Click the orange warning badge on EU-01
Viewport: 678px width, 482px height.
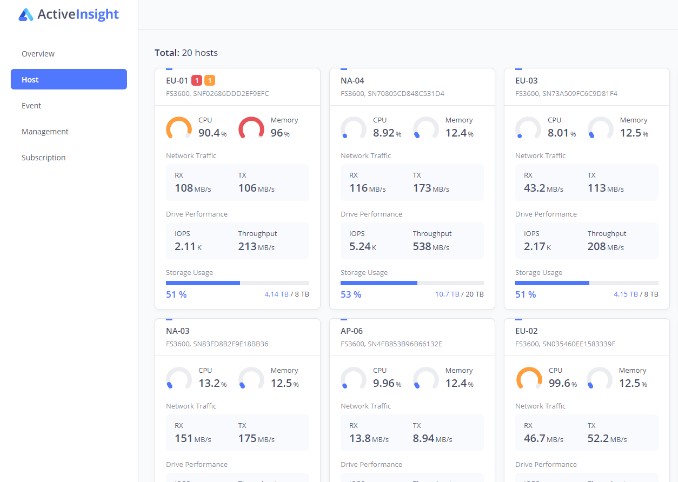click(209, 80)
